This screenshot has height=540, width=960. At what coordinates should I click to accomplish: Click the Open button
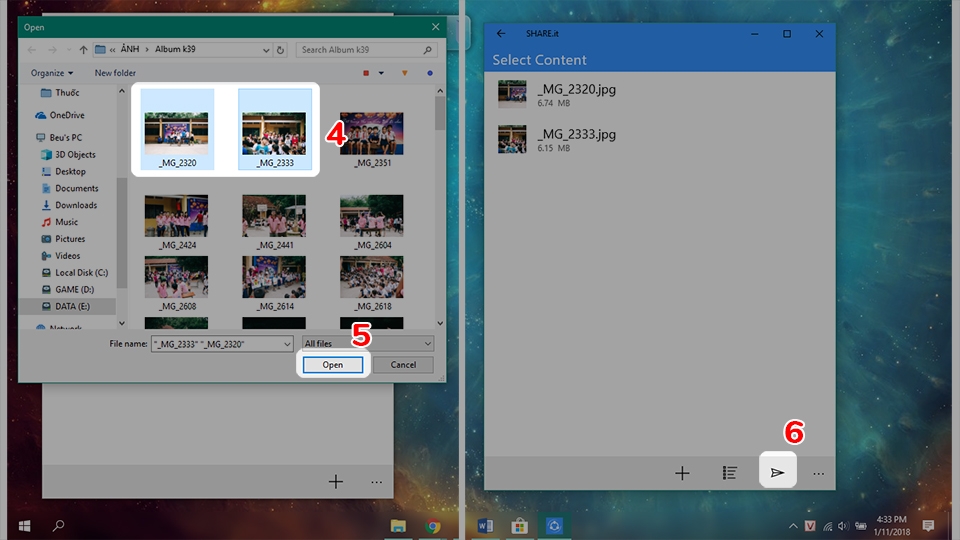(x=333, y=365)
